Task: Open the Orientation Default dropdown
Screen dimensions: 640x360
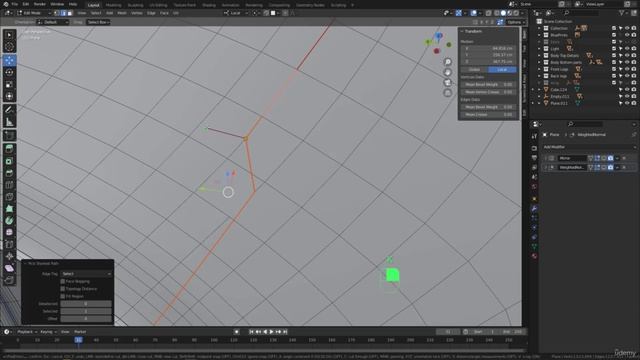Action: (53, 22)
